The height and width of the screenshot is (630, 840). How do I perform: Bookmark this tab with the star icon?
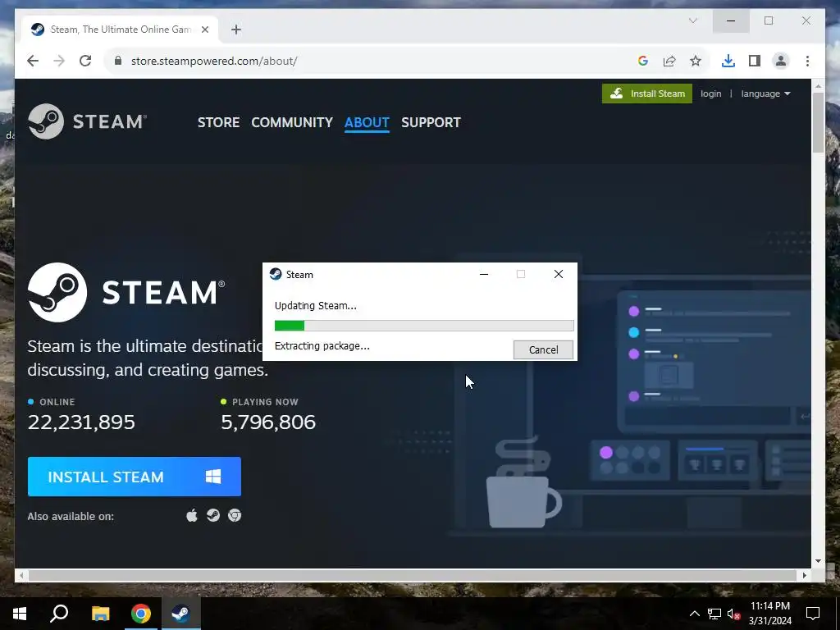696,61
